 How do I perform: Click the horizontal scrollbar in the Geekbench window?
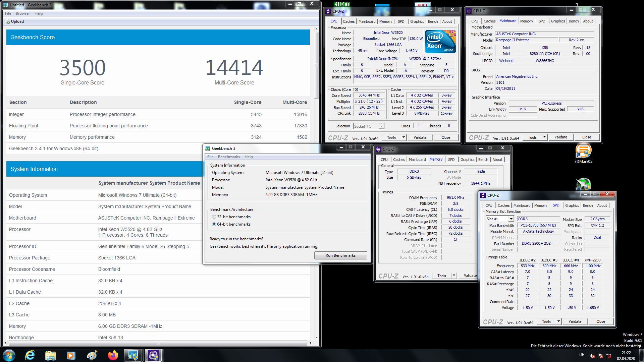158,343
